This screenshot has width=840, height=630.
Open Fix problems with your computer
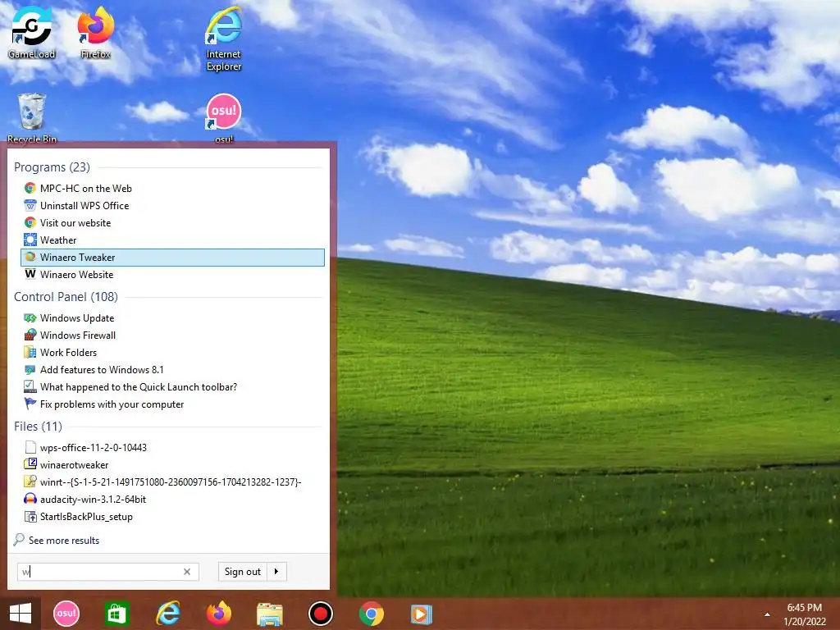pos(172,404)
